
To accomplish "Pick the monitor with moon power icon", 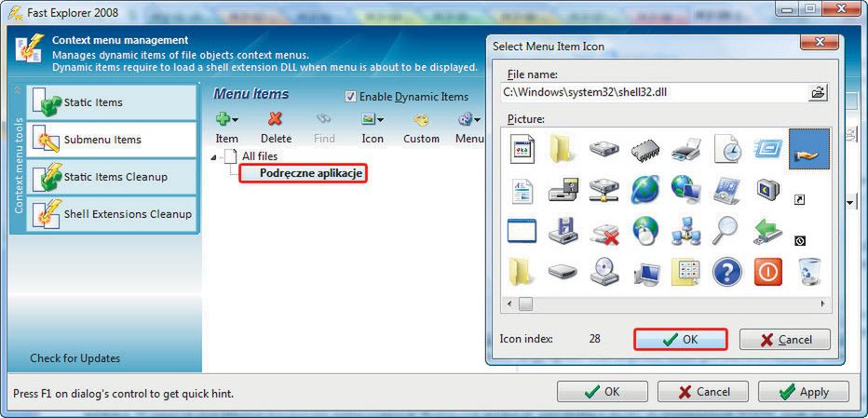I will point(768,190).
